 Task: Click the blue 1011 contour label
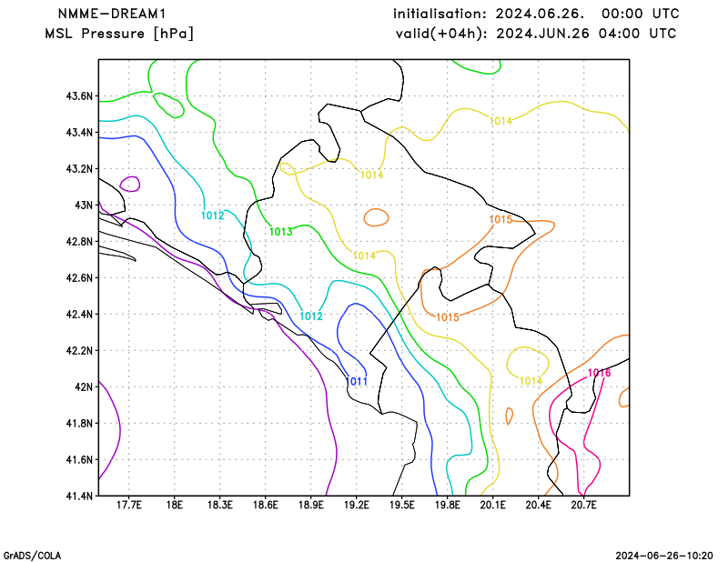pyautogui.click(x=357, y=381)
